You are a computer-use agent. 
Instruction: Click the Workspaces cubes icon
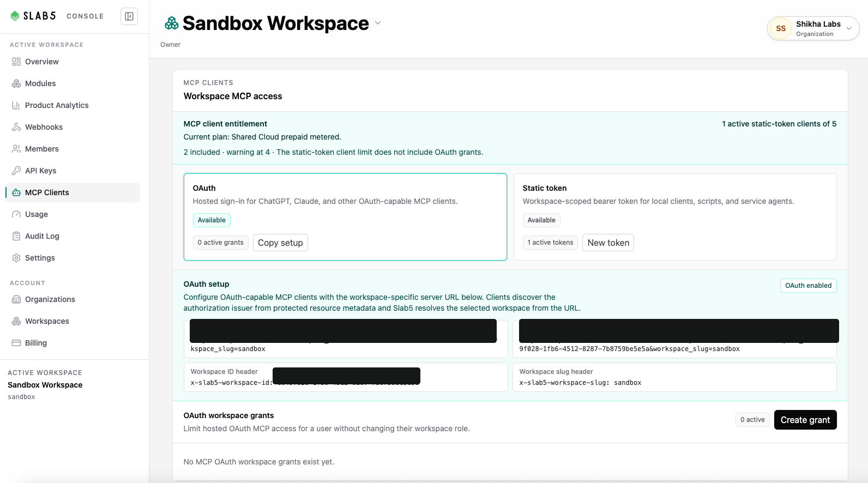coord(16,321)
